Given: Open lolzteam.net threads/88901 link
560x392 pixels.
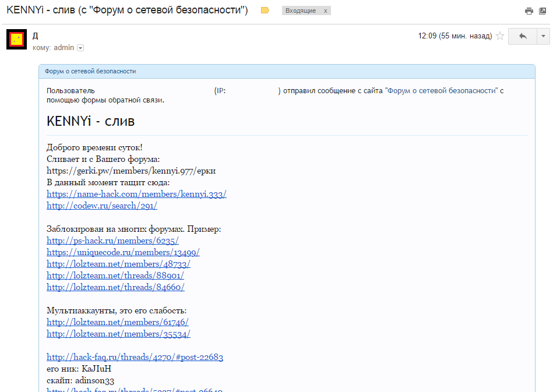Looking at the screenshot, I should point(115,276).
